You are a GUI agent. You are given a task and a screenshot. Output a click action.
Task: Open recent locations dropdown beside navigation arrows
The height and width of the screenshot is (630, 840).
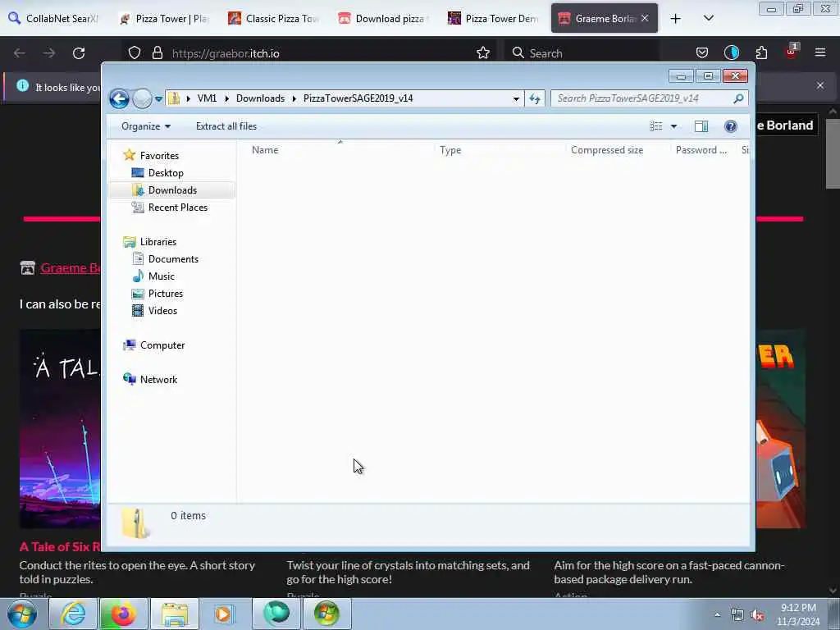pos(158,98)
